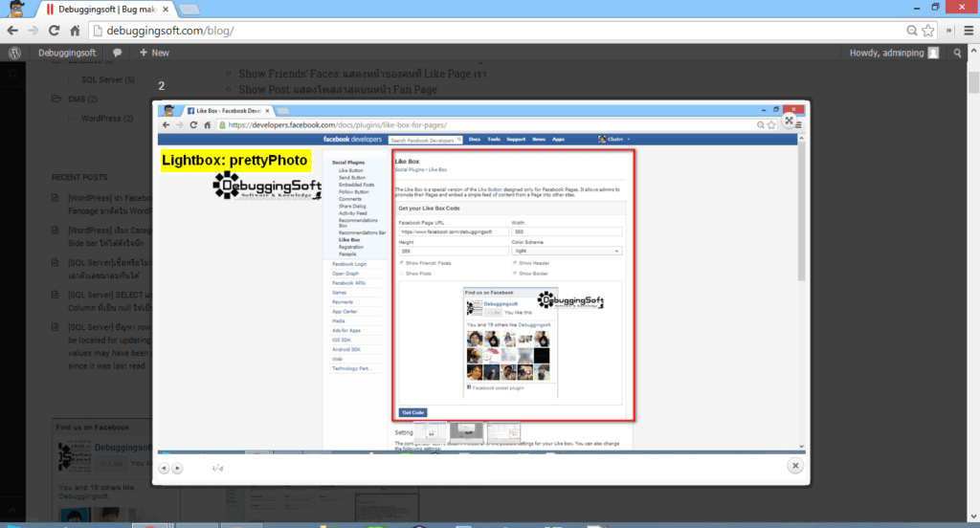Click the Find us on Facebook widget title
The height and width of the screenshot is (528, 980).
click(x=92, y=428)
